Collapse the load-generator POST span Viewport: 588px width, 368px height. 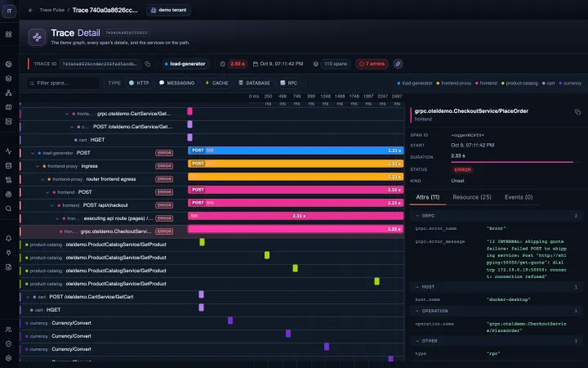33,153
